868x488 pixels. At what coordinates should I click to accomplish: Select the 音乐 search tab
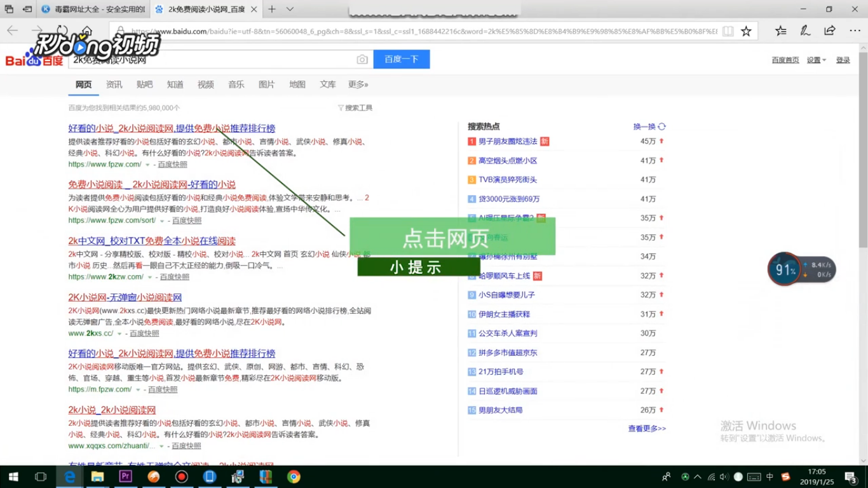(236, 85)
